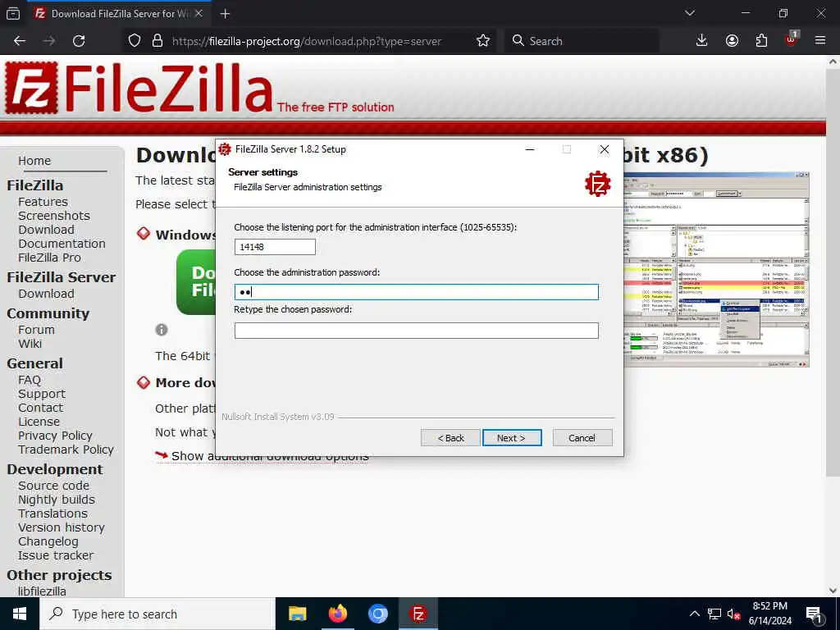Click the Firefox Search box
The height and width of the screenshot is (630, 840).
[x=582, y=41]
